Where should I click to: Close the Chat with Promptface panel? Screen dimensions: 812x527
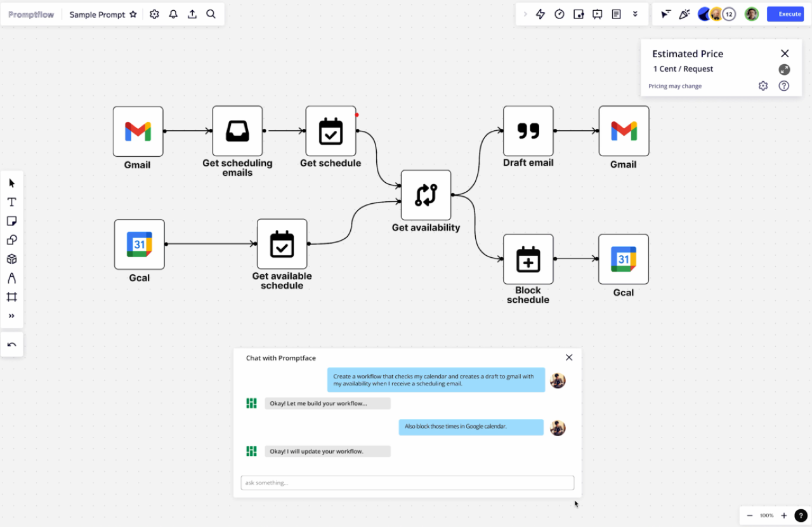(569, 357)
